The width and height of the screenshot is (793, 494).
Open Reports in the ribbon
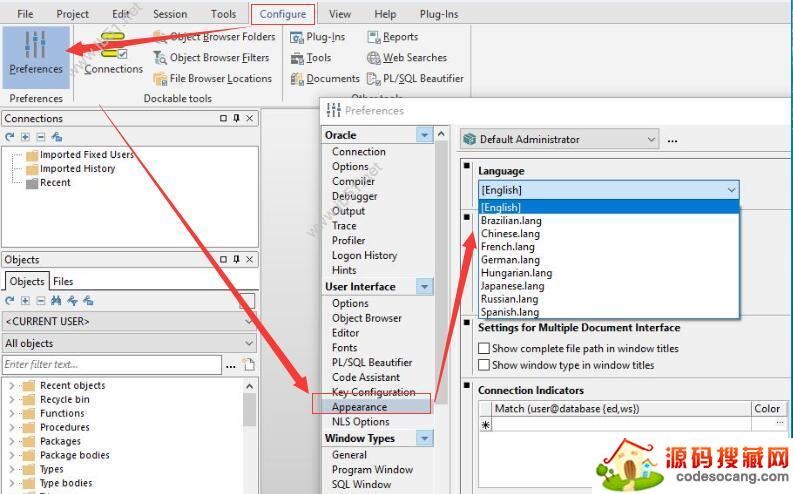click(393, 37)
